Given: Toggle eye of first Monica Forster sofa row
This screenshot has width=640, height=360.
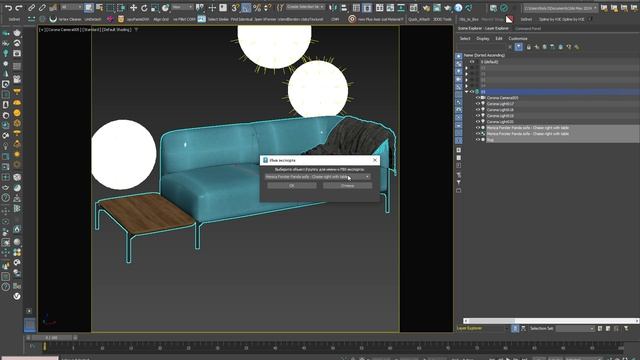Looking at the screenshot, I should pyautogui.click(x=478, y=128).
